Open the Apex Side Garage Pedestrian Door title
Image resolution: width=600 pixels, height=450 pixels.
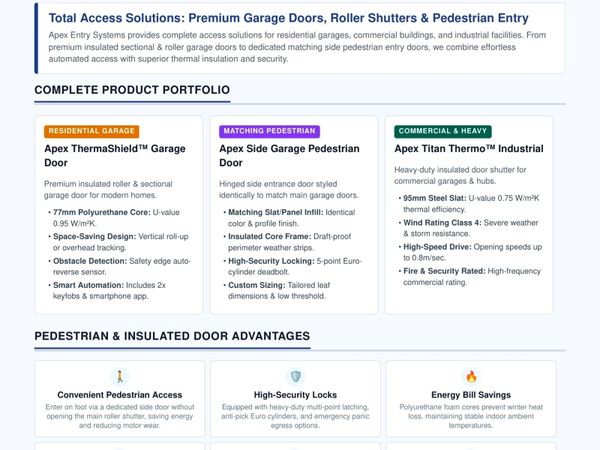(289, 156)
